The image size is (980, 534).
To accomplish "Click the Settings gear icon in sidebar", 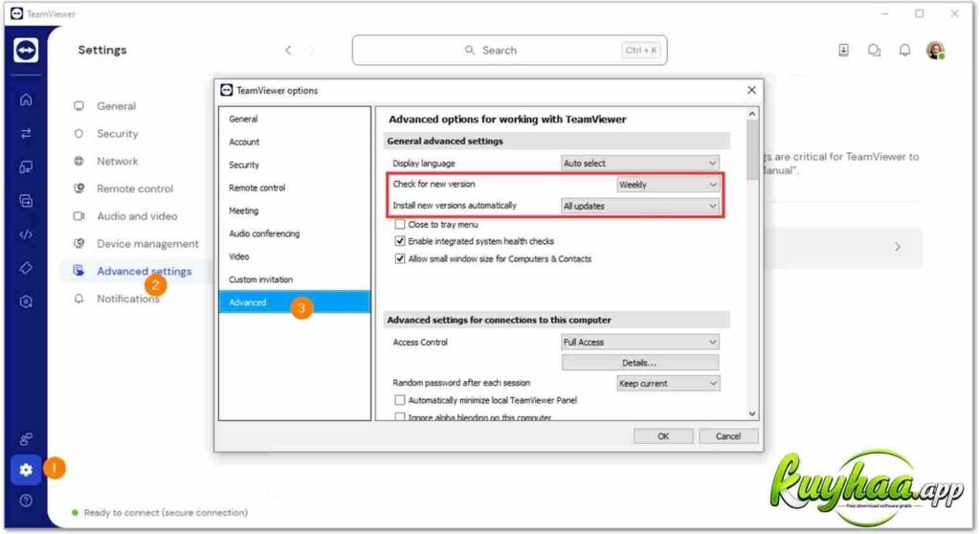I will tap(26, 470).
